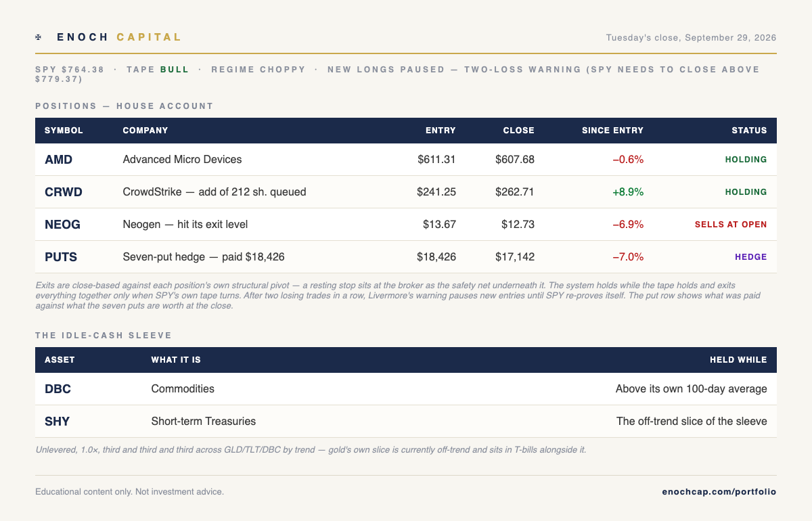Select the NEOG ticker symbol
The width and height of the screenshot is (812, 521).
click(64, 225)
